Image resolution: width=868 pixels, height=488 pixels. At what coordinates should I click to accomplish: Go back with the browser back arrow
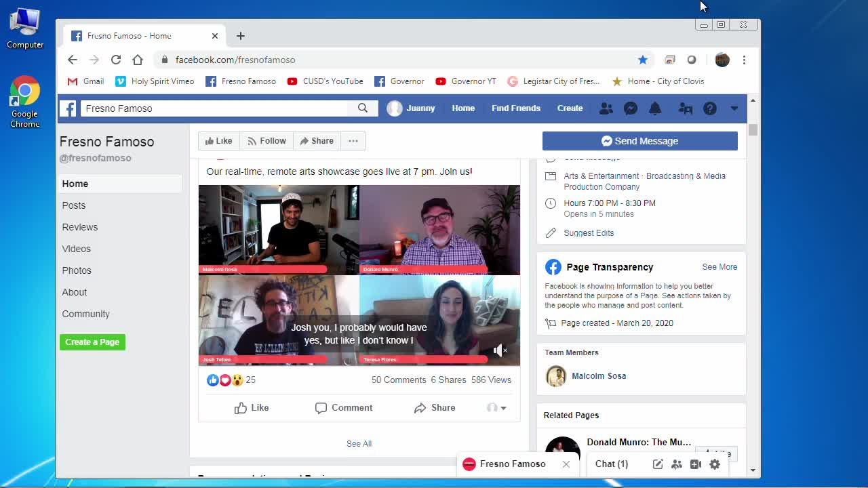click(x=73, y=60)
